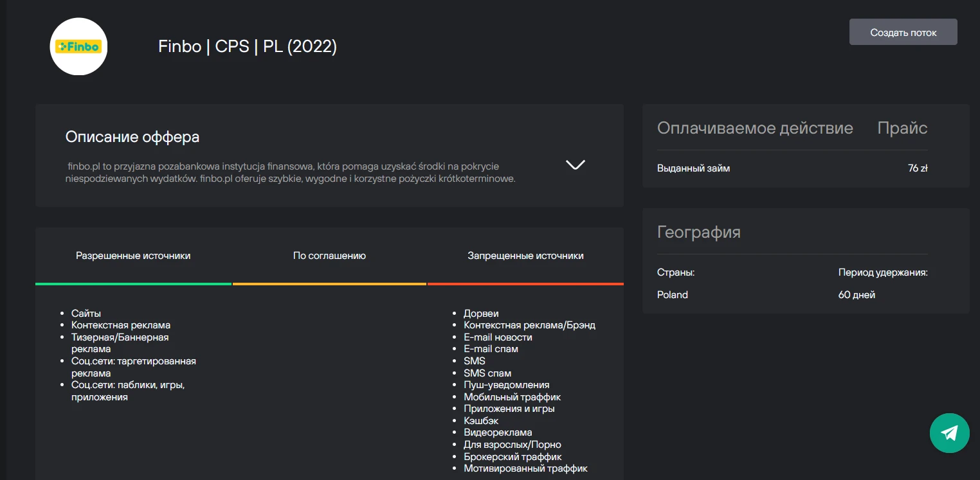
Task: Click the Пуш-уведомления item
Action: click(x=507, y=385)
